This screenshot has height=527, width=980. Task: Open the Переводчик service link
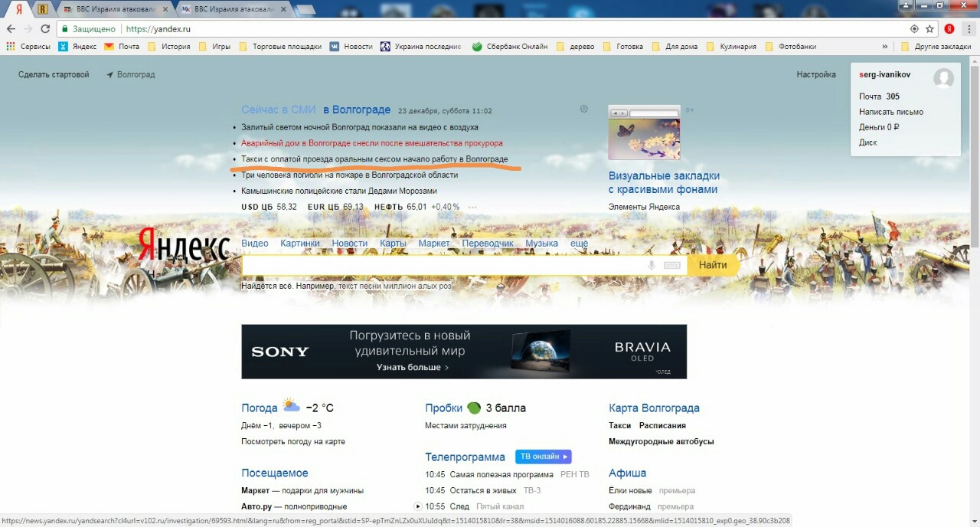pyautogui.click(x=488, y=244)
